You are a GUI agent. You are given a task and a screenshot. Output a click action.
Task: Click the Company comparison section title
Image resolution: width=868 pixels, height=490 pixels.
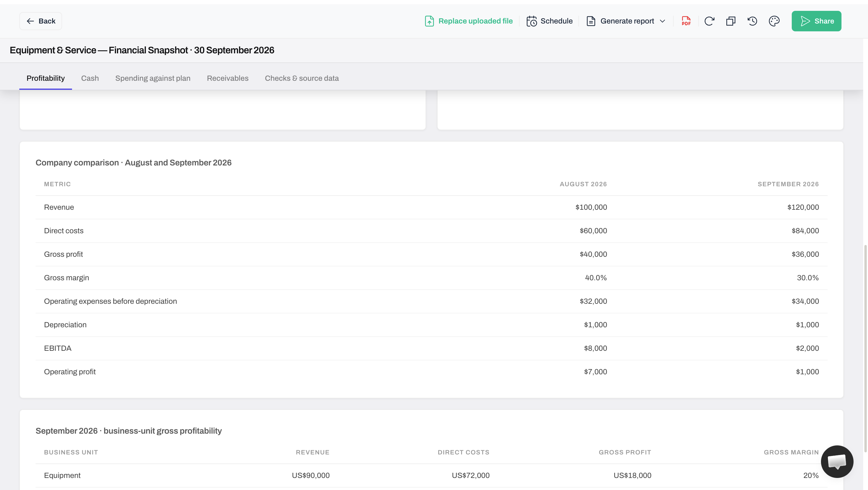click(134, 163)
